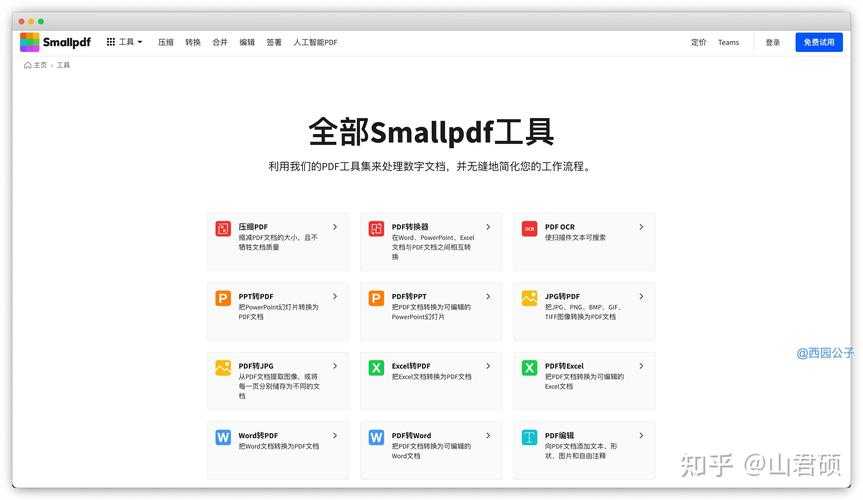Click the Word转PDF blue icon
This screenshot has width=863, height=500.
point(223,437)
